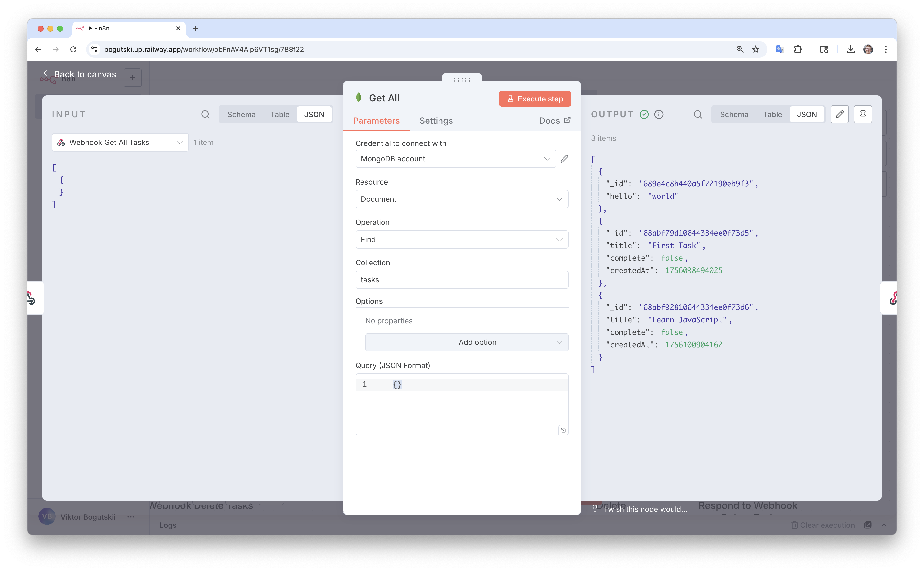The image size is (924, 571).
Task: Open the Webhook Get All Tasks selector
Action: pyautogui.click(x=120, y=142)
